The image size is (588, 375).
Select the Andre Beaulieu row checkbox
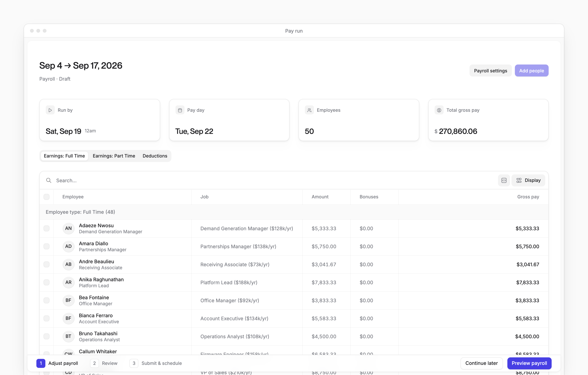point(46,264)
